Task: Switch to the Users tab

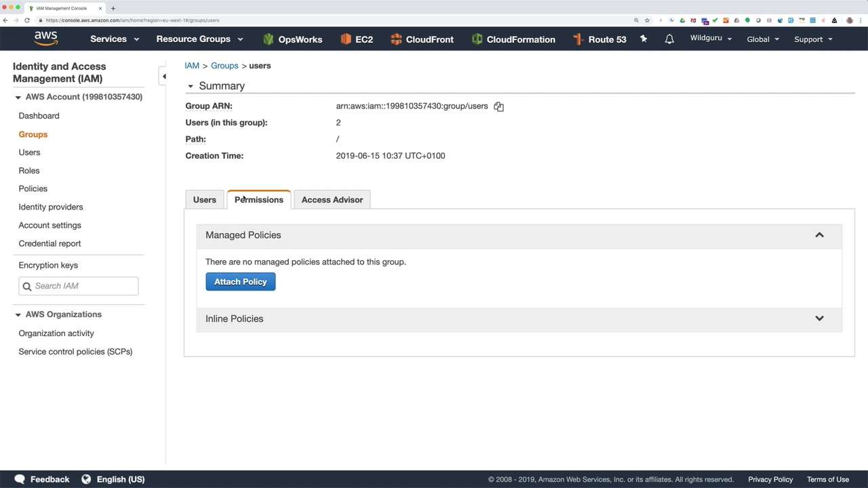Action: [x=204, y=200]
